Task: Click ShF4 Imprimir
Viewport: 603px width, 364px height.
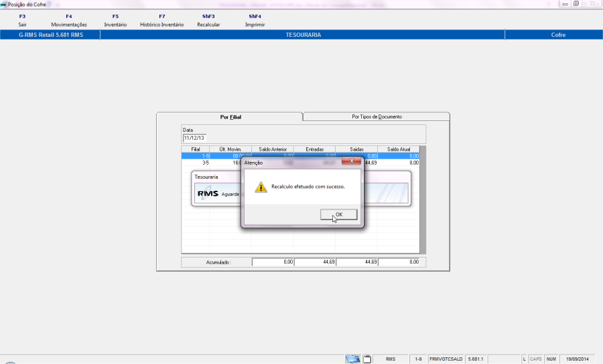Action: tap(255, 20)
